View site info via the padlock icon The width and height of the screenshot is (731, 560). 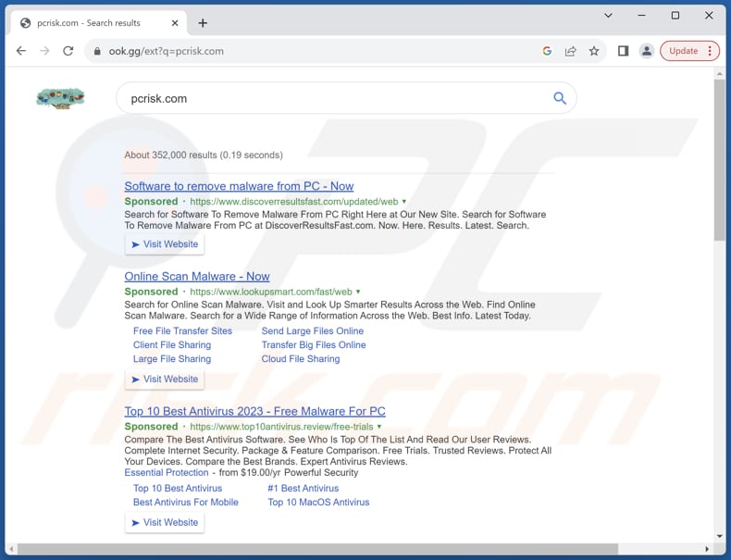tap(97, 51)
